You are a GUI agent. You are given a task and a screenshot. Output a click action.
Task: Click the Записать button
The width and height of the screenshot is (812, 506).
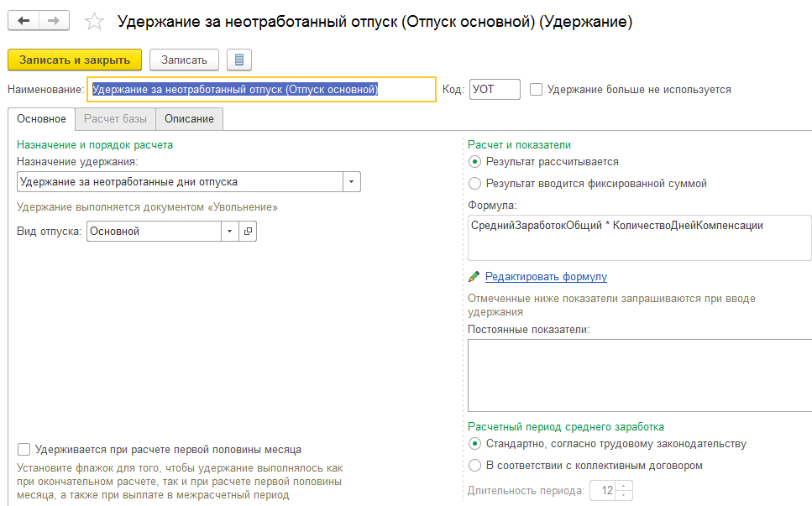pos(184,60)
